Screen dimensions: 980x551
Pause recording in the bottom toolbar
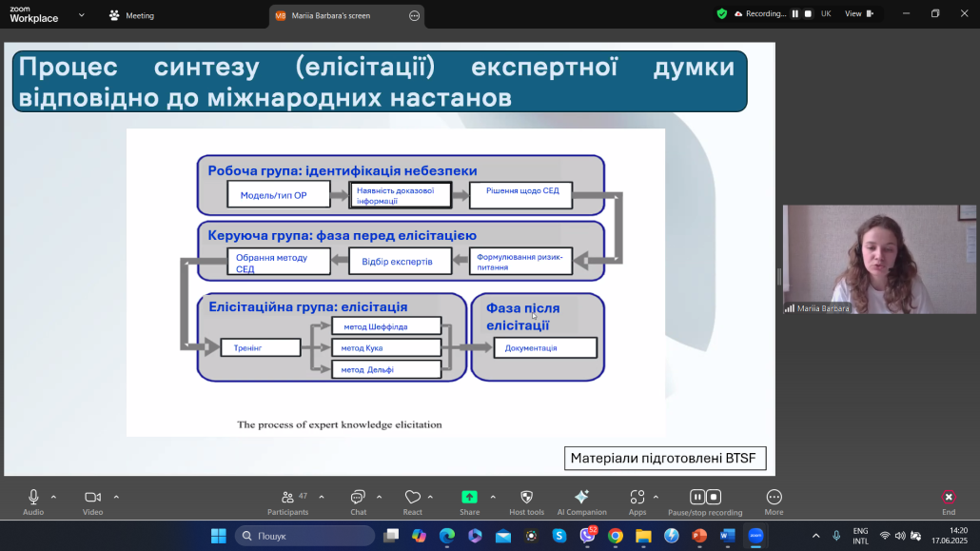point(696,497)
